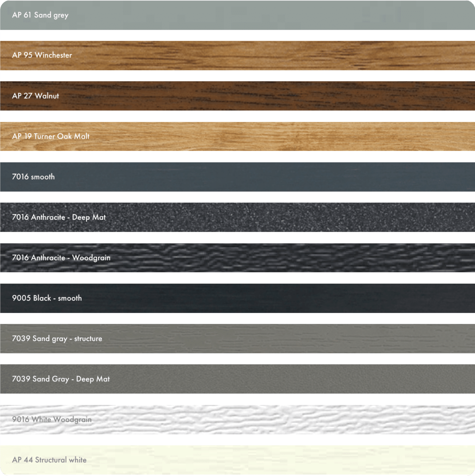Choose the 7039 Sand gray structure strip
This screenshot has width=475, height=476.
tap(238, 339)
